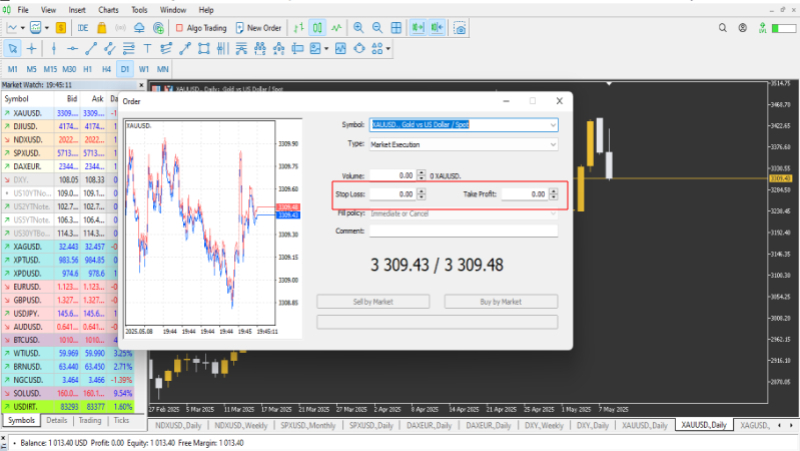Screen dimensions: 800x451
Task: Click Buy by Market button
Action: [501, 302]
